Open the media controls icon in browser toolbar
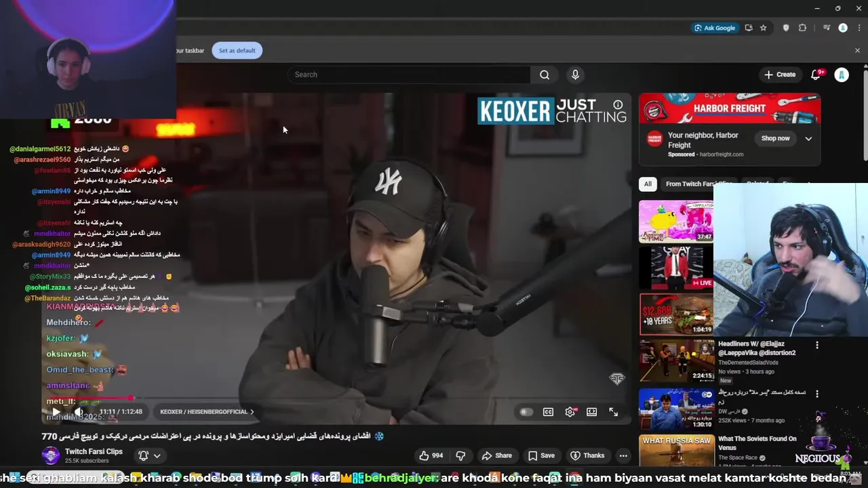This screenshot has height=488, width=868. (827, 28)
